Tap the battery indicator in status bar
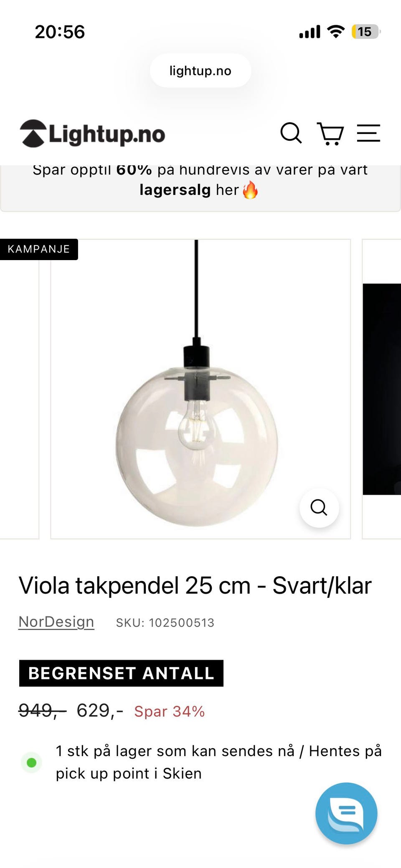401x868 pixels. [366, 32]
